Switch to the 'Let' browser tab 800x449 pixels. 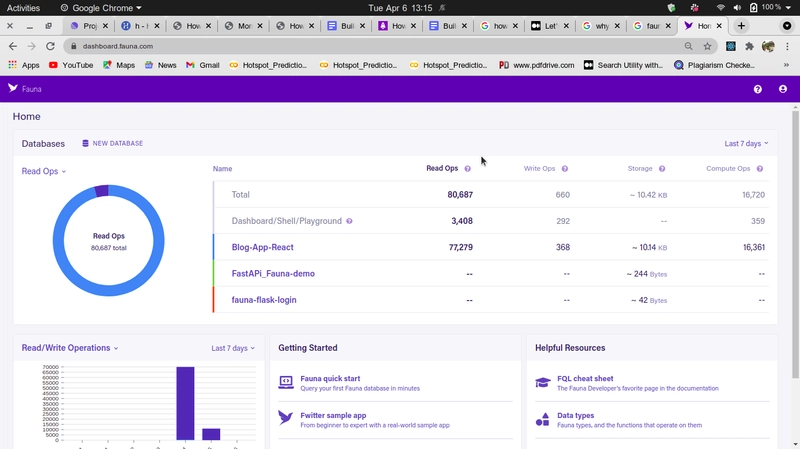point(551,26)
